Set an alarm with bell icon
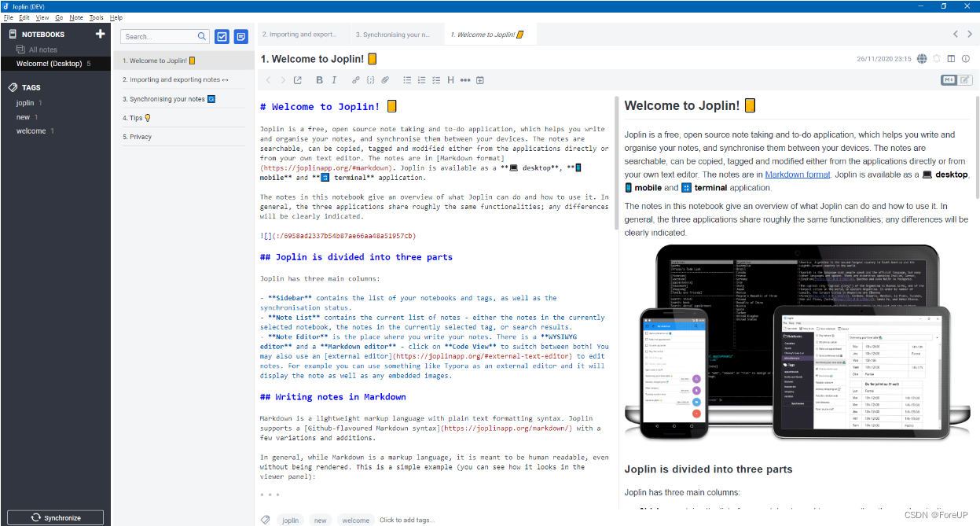Viewport: 980px width, 526px height. [x=937, y=59]
